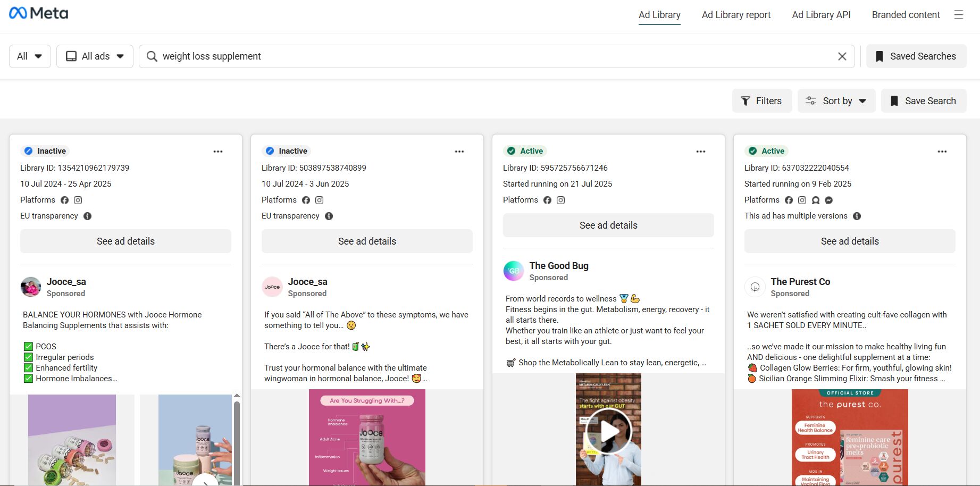Click into the weight loss supplement search box
The width and height of the screenshot is (980, 486).
497,56
